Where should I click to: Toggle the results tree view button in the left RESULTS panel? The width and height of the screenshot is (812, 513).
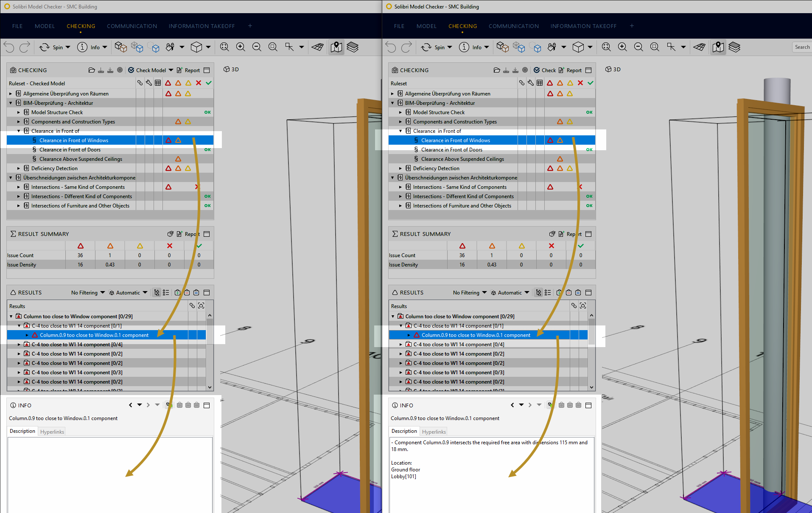click(x=157, y=292)
